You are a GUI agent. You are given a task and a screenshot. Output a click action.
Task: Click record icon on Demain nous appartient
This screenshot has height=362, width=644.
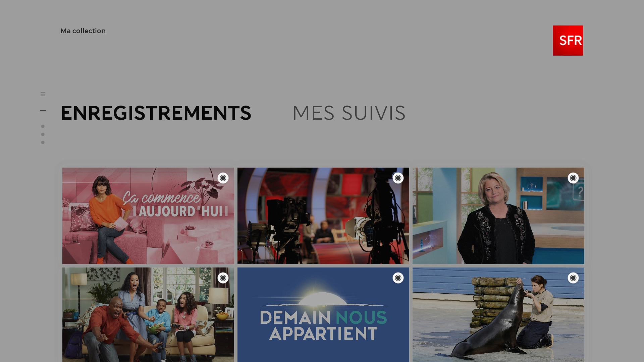(398, 278)
